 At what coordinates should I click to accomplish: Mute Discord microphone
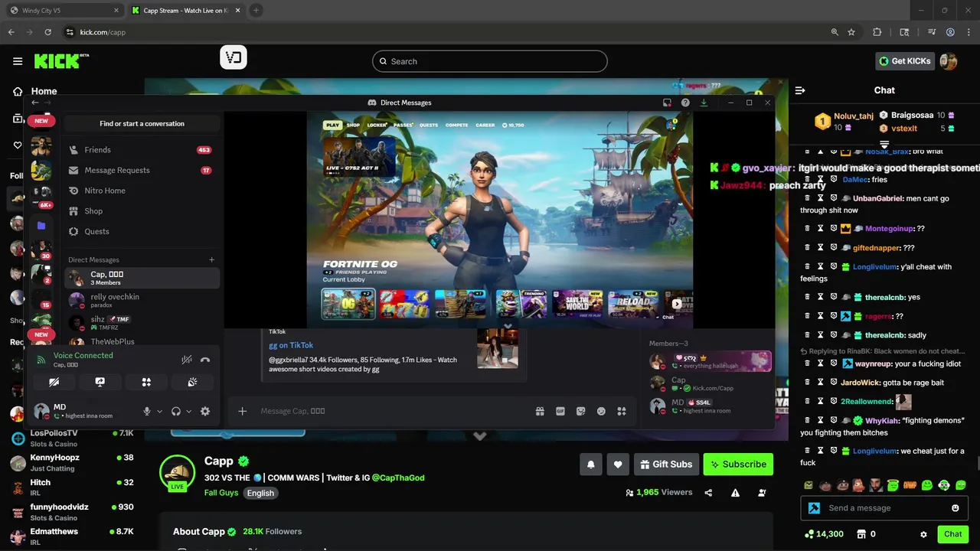point(147,411)
